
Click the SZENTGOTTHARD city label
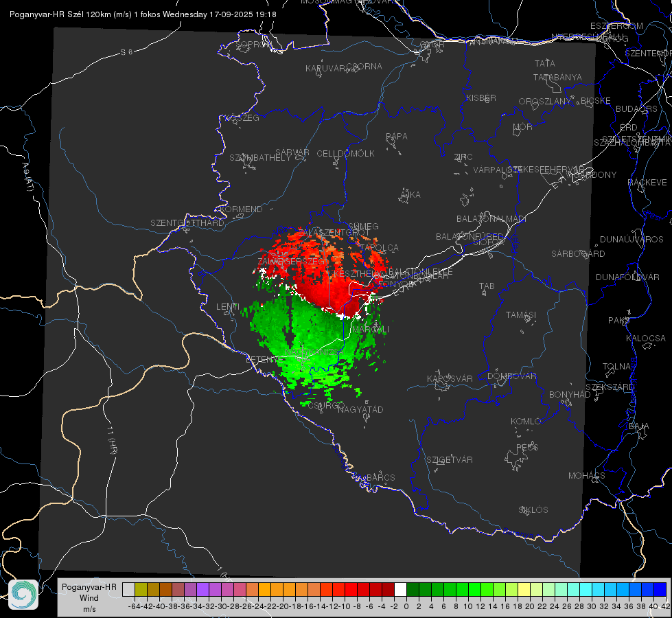pos(187,223)
